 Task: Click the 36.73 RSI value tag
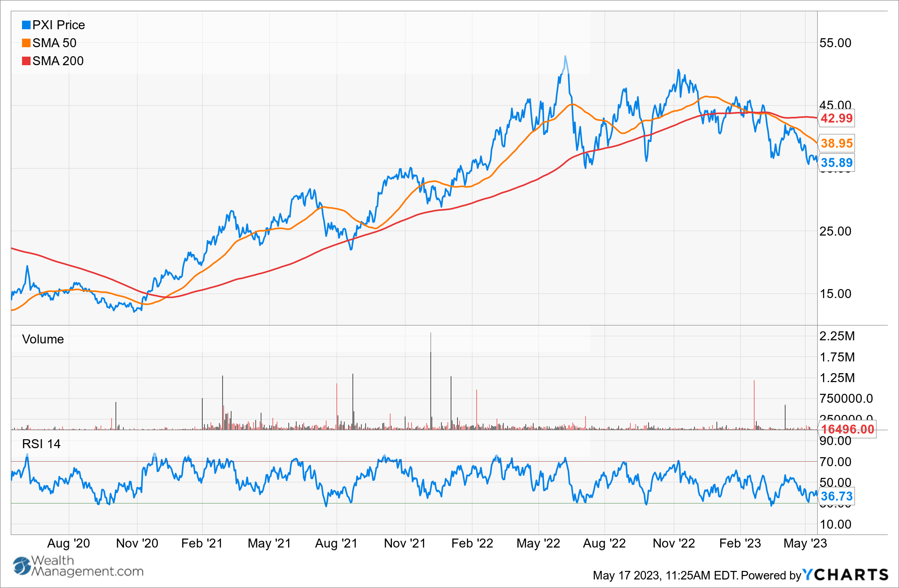(836, 496)
